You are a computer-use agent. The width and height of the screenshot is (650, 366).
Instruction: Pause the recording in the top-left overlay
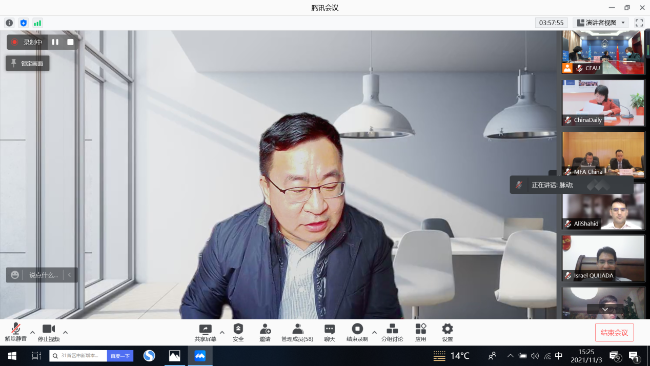coord(55,42)
